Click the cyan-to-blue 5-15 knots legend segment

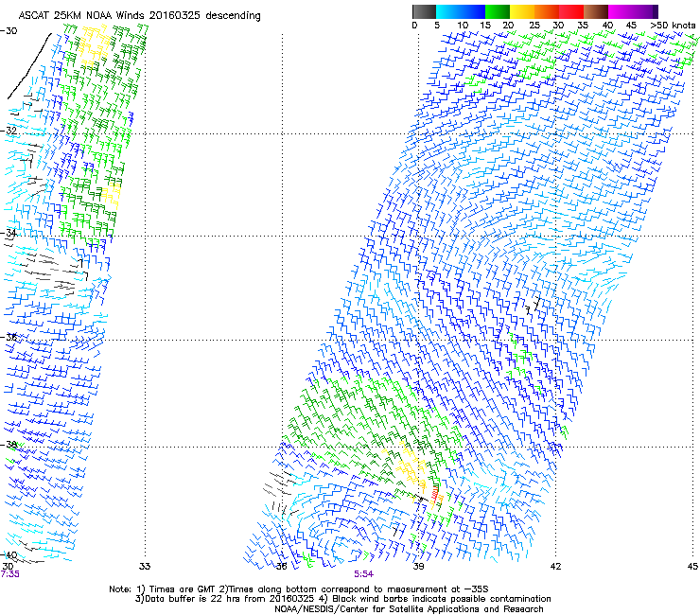click(461, 11)
